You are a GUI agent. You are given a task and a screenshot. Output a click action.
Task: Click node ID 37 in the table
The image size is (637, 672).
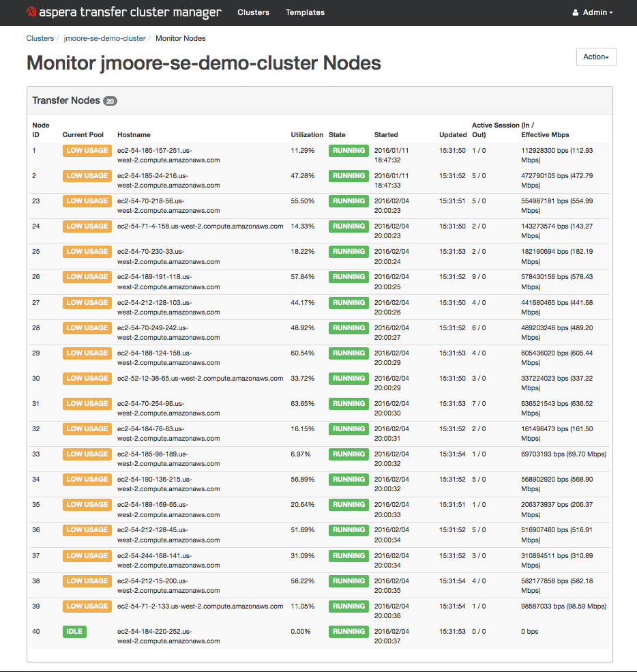point(36,556)
